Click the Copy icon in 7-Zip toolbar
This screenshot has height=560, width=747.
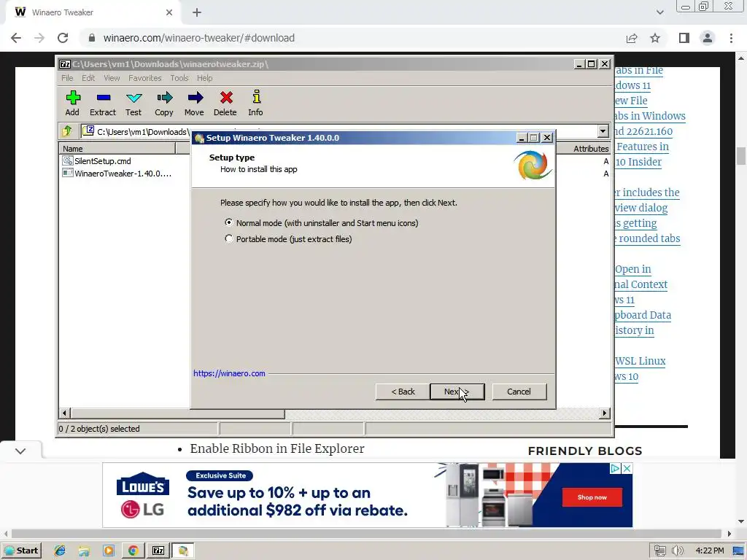click(x=164, y=98)
